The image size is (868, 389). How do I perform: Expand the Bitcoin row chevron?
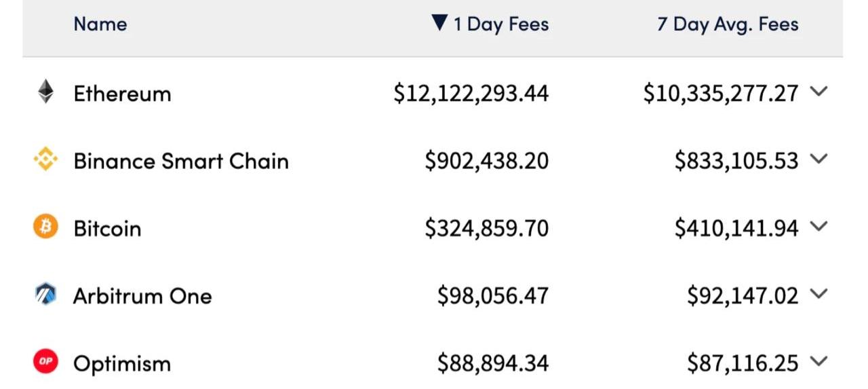(819, 226)
